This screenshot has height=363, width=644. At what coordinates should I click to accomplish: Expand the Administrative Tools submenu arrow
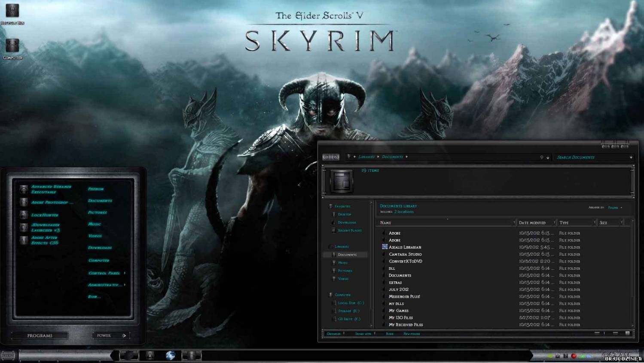pos(125,284)
